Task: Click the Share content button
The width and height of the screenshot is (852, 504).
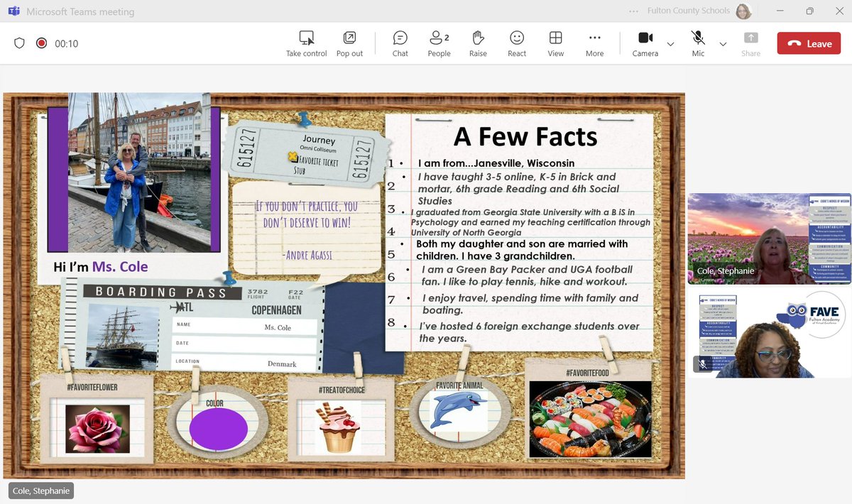Action: [750, 43]
